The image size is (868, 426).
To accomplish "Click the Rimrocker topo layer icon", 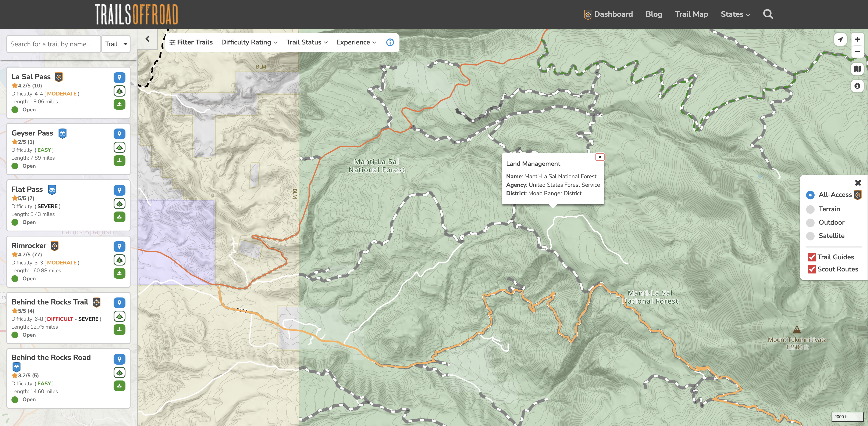I will point(119,260).
